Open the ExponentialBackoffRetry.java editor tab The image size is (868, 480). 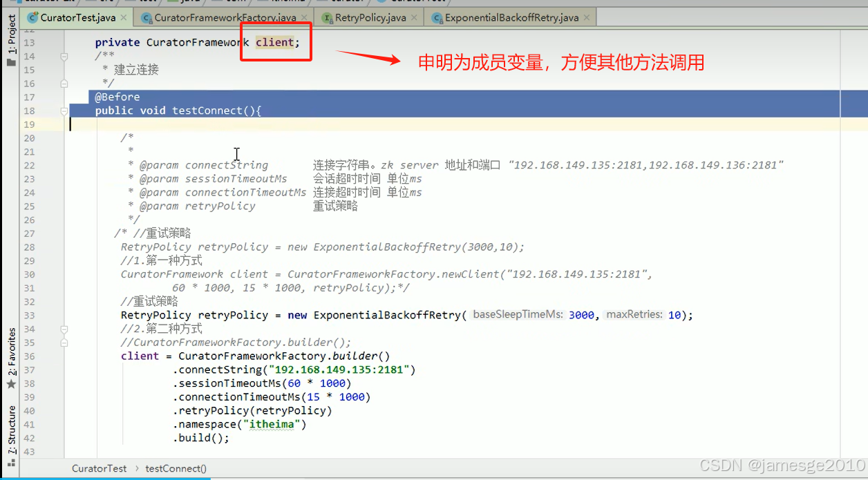tap(511, 17)
